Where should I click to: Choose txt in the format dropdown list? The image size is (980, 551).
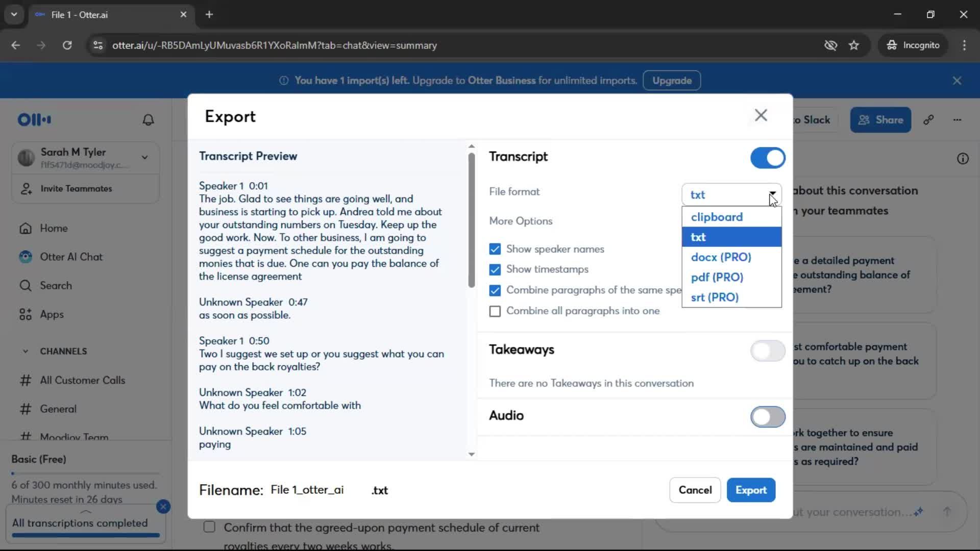731,237
